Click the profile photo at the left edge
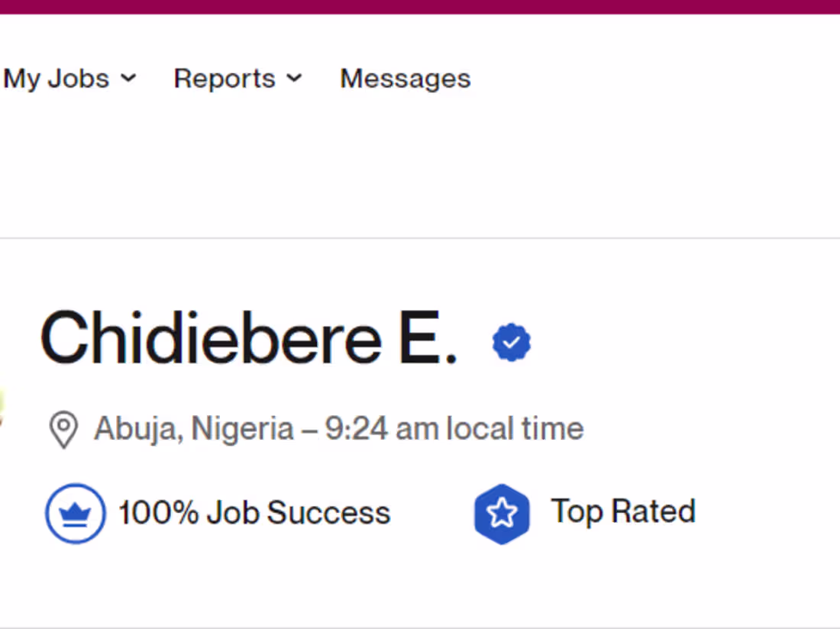 (x=3, y=405)
